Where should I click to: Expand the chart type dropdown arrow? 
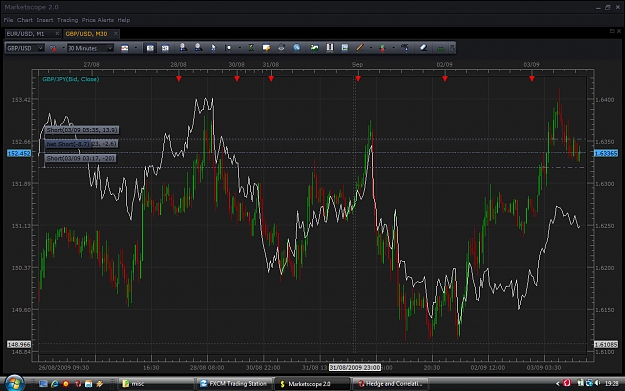[x=136, y=48]
